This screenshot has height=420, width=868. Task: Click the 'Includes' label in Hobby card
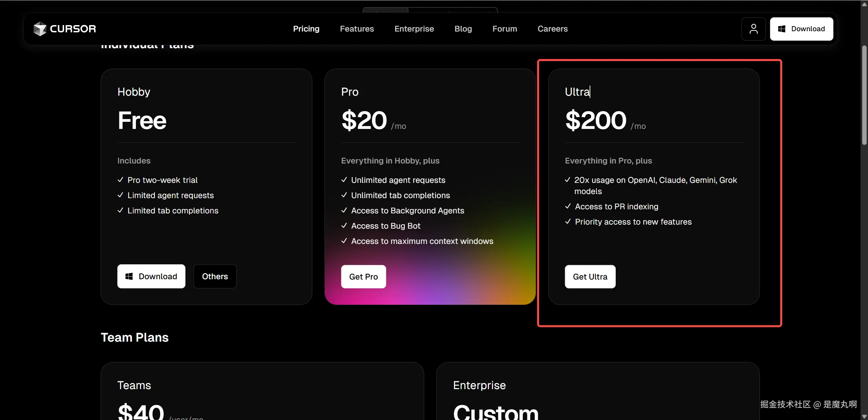pyautogui.click(x=134, y=161)
